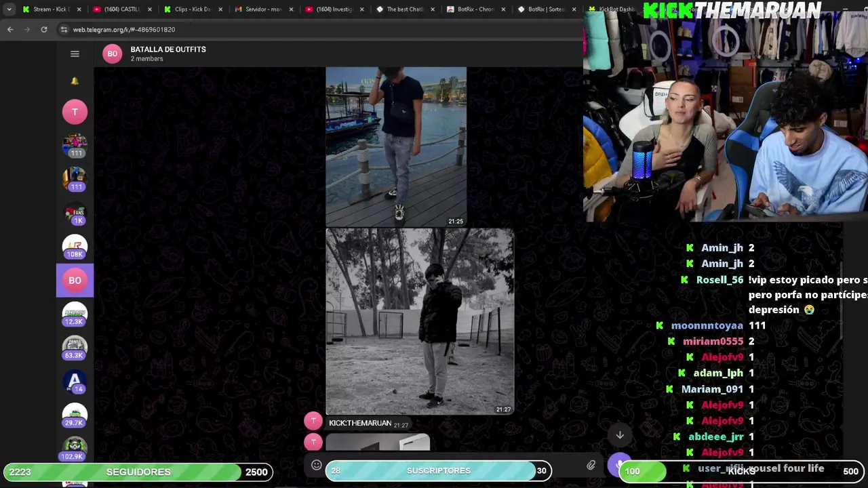Go back in browser history

click(10, 30)
